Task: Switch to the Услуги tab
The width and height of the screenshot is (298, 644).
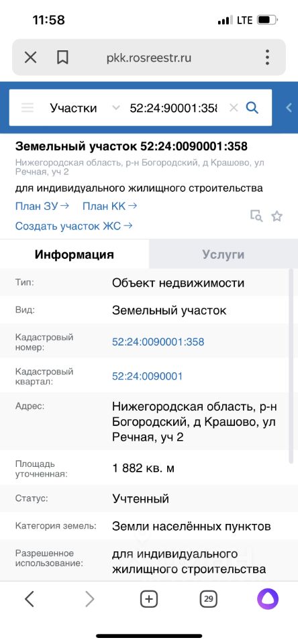Action: point(223,254)
